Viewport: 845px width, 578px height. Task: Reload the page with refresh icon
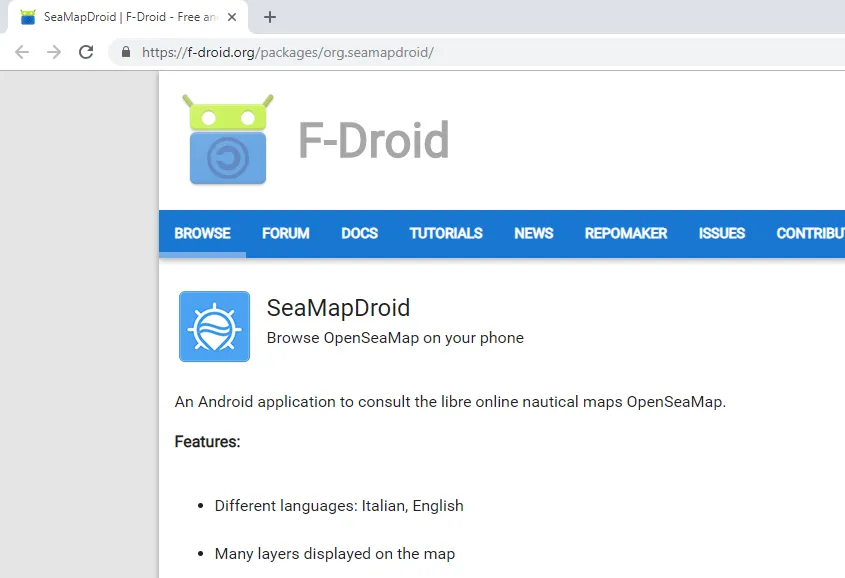[86, 52]
